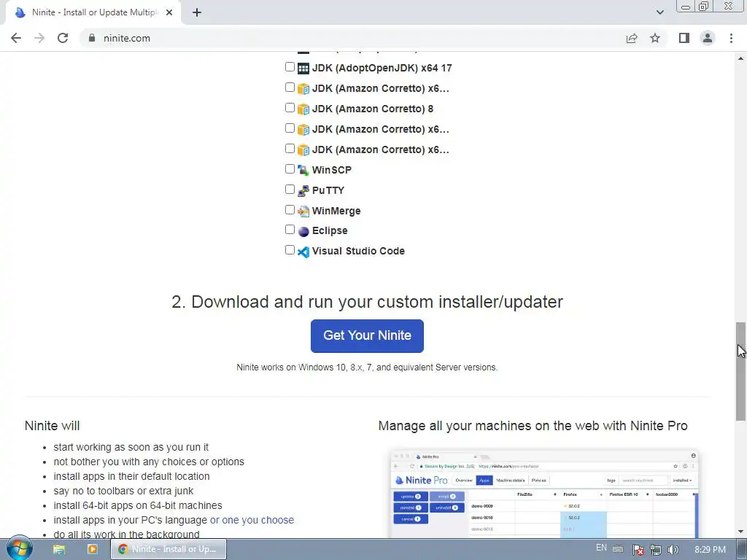Switch to the Ninite browser tab

tap(93, 12)
